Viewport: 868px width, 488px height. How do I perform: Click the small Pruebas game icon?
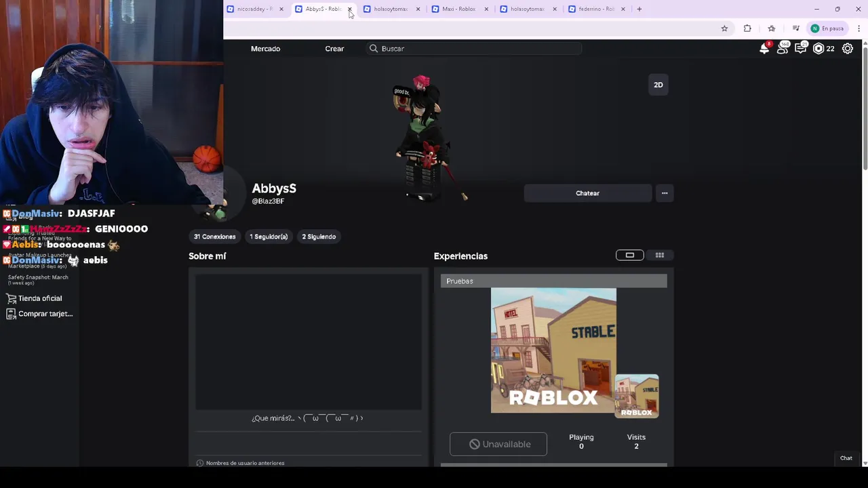pyautogui.click(x=637, y=396)
